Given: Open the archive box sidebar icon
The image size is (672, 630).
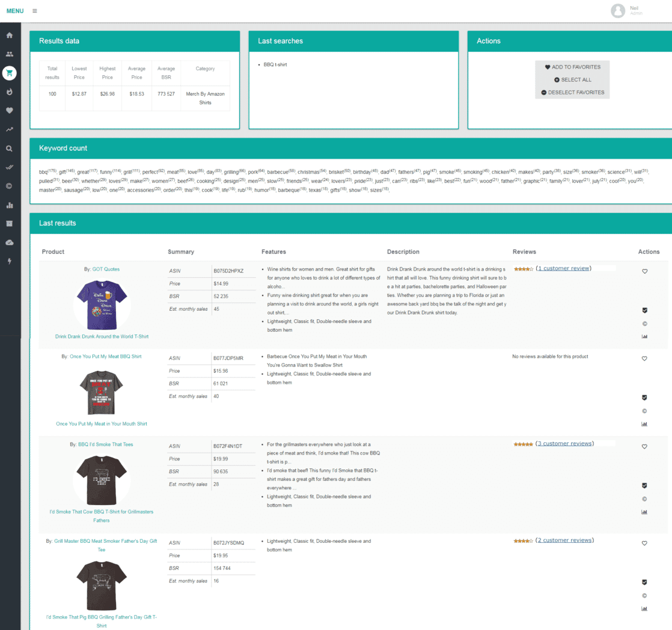Looking at the screenshot, I should (10, 224).
